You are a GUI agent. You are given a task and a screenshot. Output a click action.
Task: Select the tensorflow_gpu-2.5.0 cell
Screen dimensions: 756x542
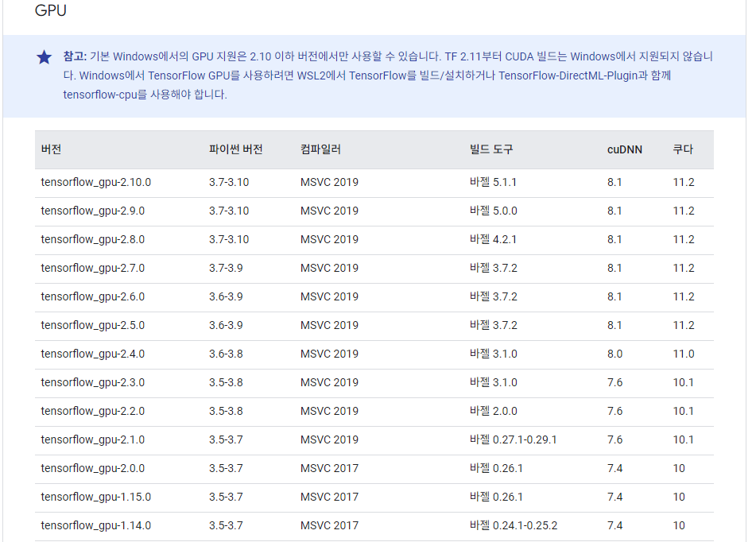(92, 325)
